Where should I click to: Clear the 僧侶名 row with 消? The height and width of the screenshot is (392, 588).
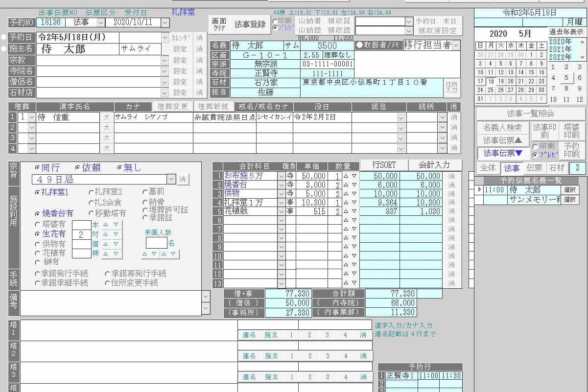(199, 82)
